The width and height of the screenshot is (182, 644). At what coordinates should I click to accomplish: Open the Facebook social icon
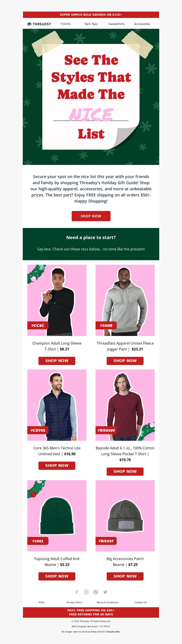(x=77, y=592)
